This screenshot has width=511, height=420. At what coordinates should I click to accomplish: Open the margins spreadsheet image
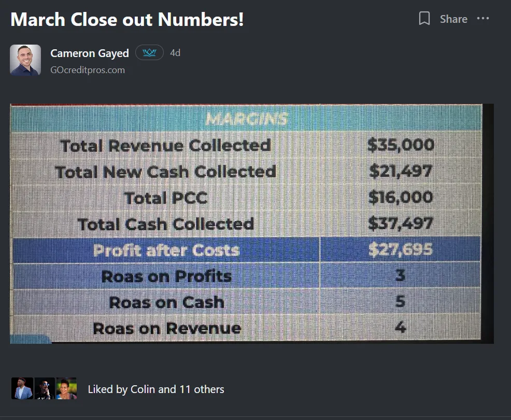[x=252, y=223]
